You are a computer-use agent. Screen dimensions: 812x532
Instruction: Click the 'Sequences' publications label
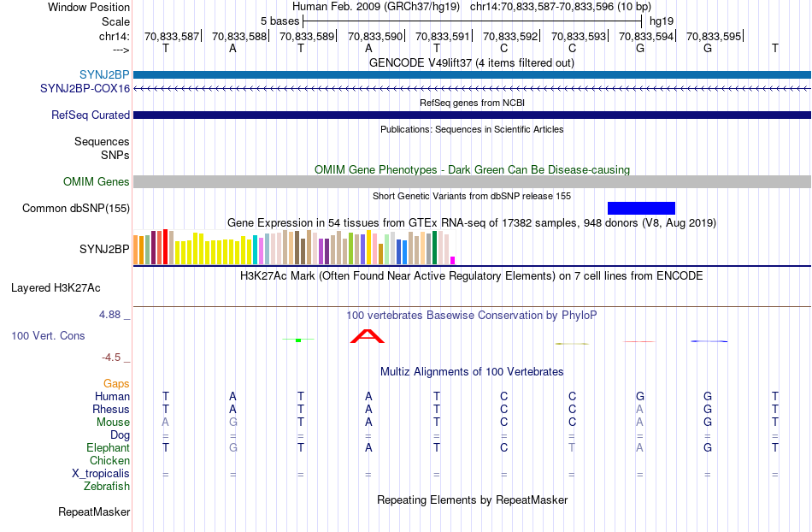(102, 141)
